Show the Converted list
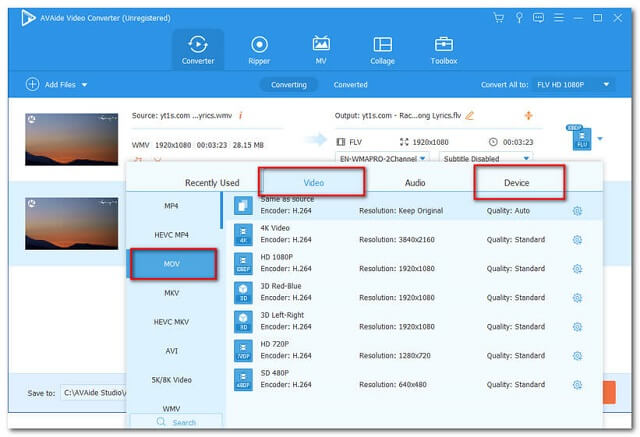 [x=350, y=84]
